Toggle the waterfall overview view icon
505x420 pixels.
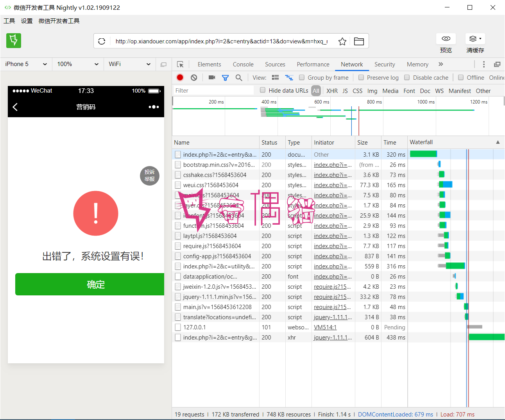click(x=289, y=77)
